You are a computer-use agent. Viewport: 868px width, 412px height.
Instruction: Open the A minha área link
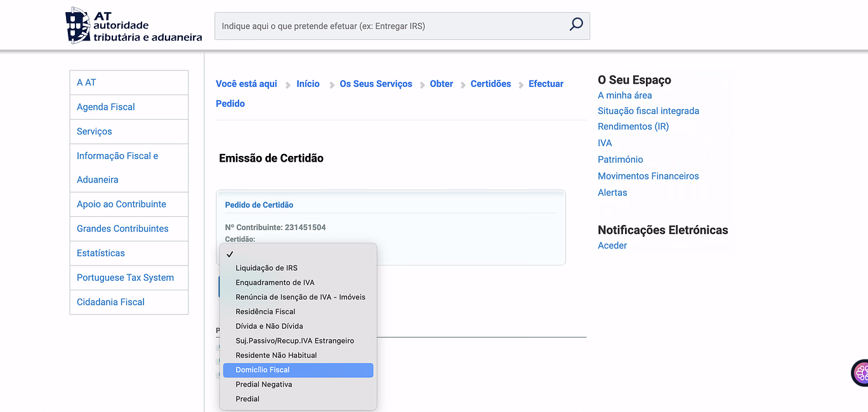click(x=624, y=96)
